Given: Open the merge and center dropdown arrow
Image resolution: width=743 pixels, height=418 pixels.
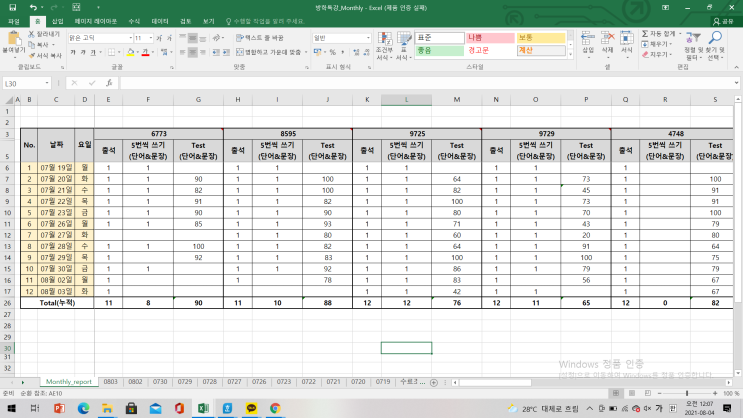Looking at the screenshot, I should click(306, 52).
